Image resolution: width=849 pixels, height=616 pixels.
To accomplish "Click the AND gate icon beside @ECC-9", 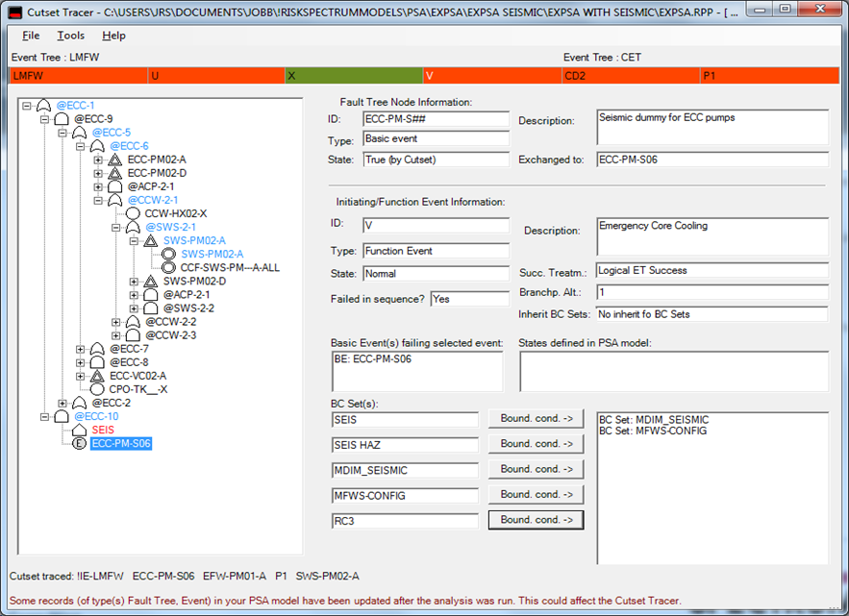I will pos(62,119).
